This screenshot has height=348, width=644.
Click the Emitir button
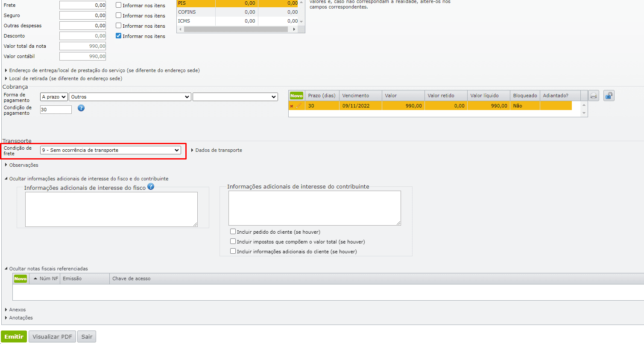(14, 336)
